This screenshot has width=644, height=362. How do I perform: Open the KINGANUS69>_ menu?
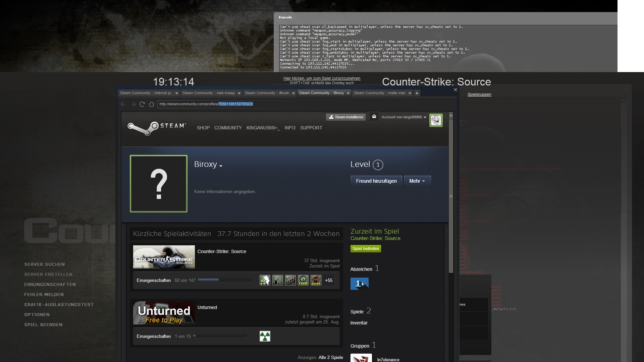263,128
